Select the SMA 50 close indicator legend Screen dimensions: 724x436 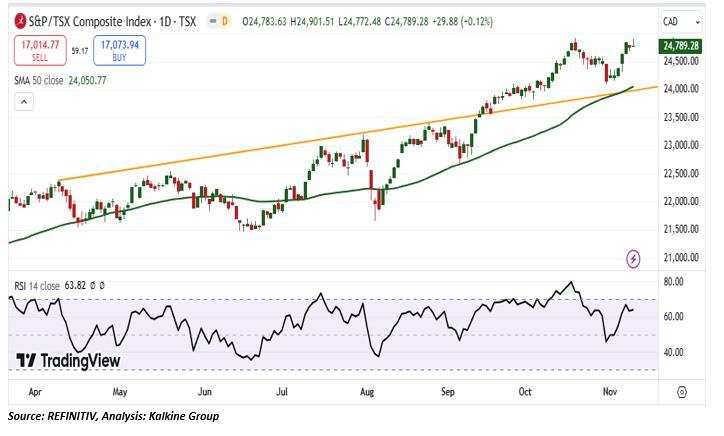point(60,80)
